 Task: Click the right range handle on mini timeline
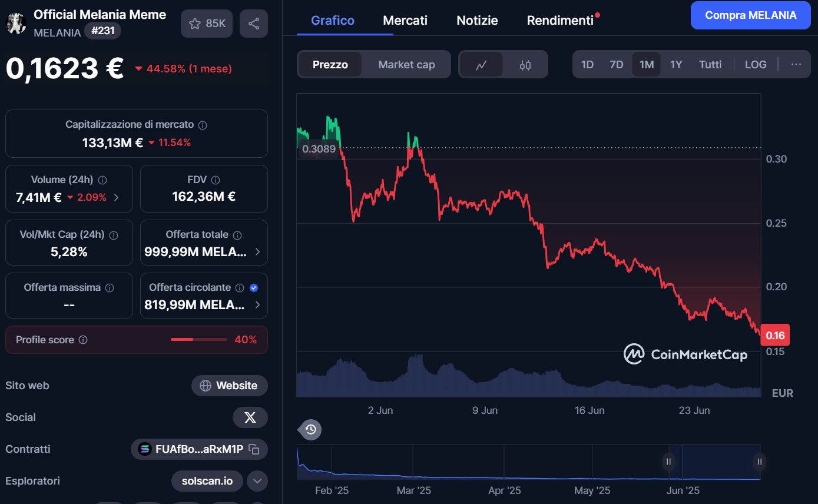[760, 462]
